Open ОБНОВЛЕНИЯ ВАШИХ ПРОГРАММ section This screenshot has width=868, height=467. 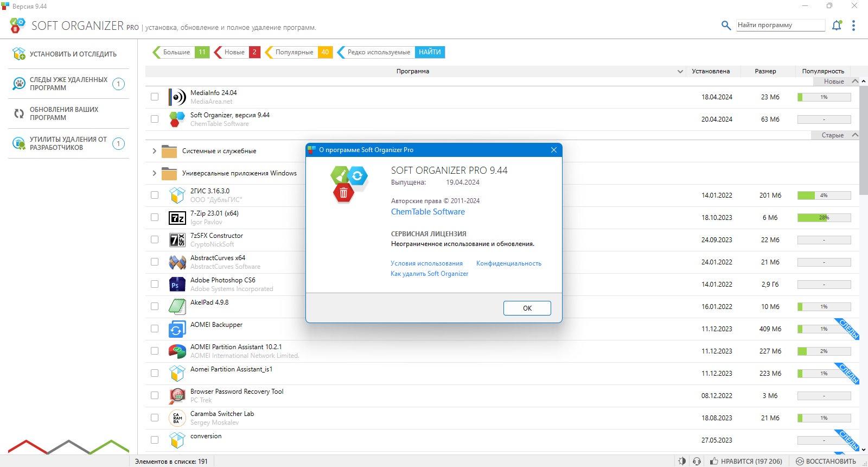pyautogui.click(x=68, y=113)
